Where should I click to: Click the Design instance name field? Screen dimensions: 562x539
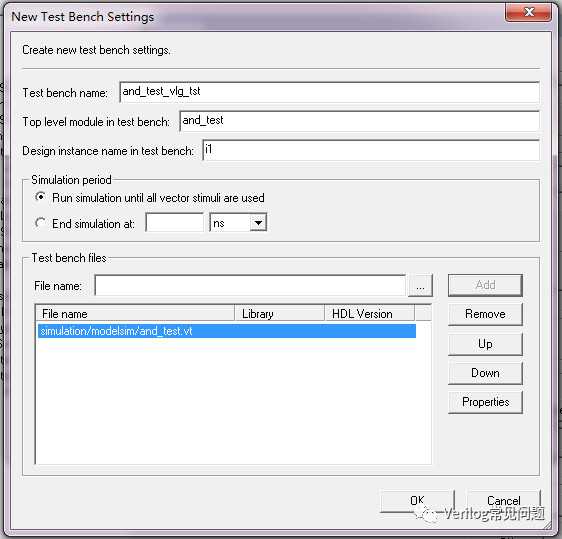pyautogui.click(x=371, y=150)
